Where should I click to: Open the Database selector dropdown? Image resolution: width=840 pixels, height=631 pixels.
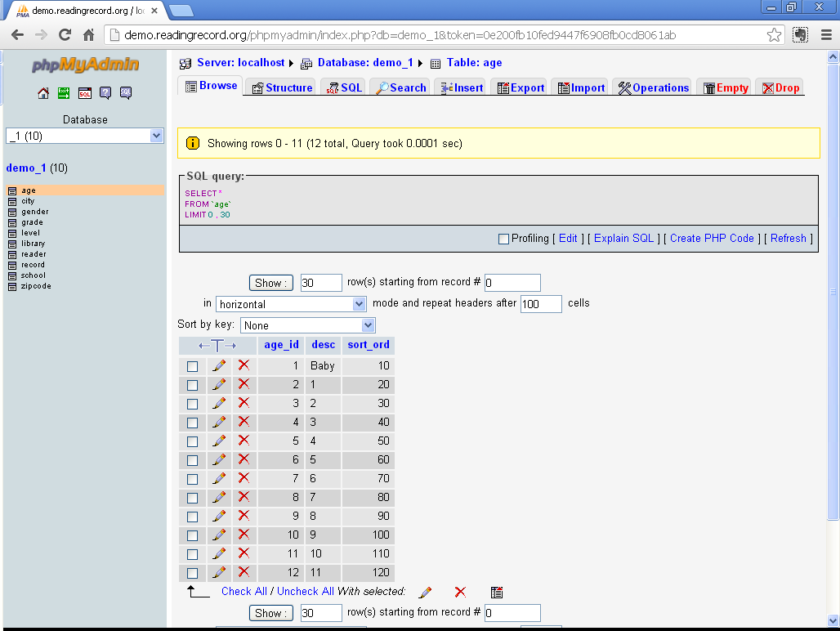[85, 136]
